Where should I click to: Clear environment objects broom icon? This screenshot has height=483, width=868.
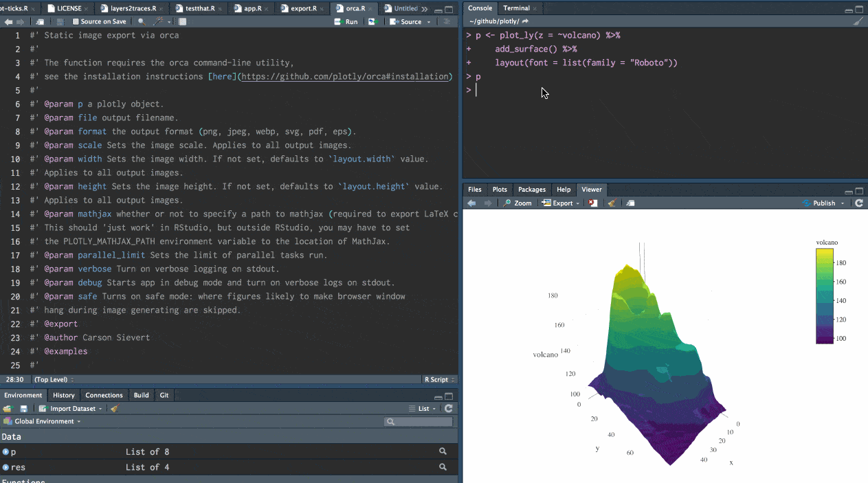pyautogui.click(x=114, y=409)
